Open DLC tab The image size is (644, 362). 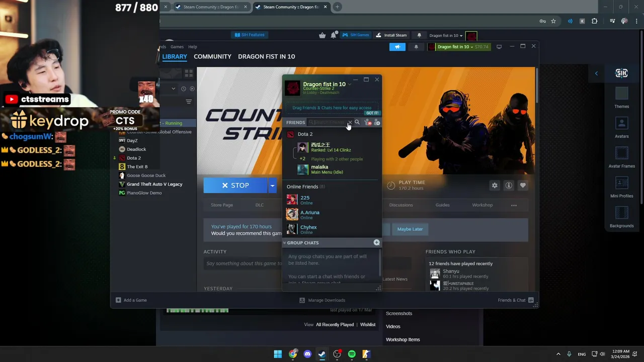pyautogui.click(x=260, y=205)
